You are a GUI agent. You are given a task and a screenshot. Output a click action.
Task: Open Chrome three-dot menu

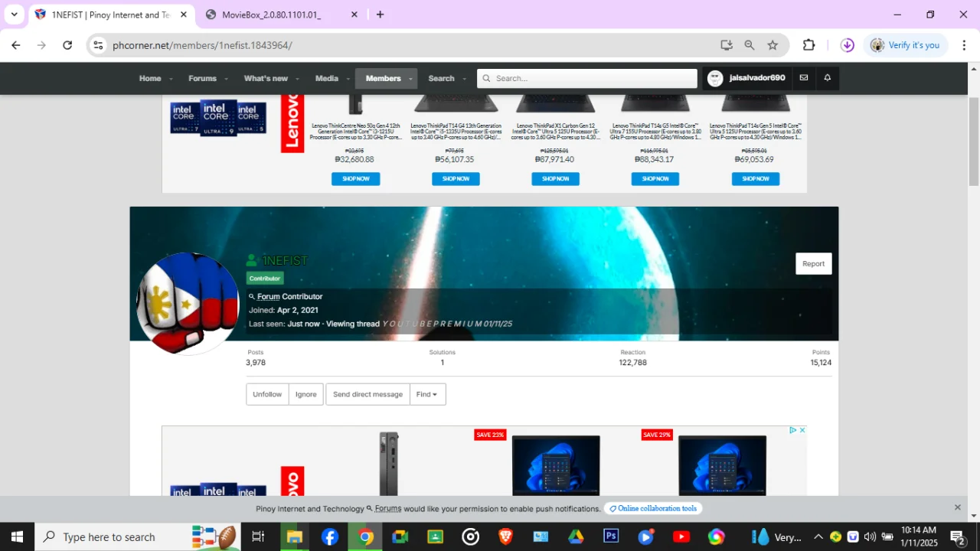click(x=962, y=45)
